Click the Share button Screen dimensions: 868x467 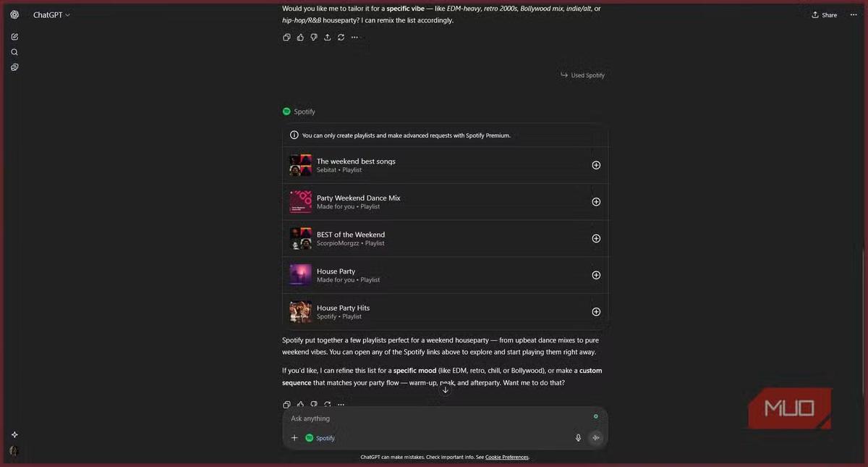tap(824, 14)
